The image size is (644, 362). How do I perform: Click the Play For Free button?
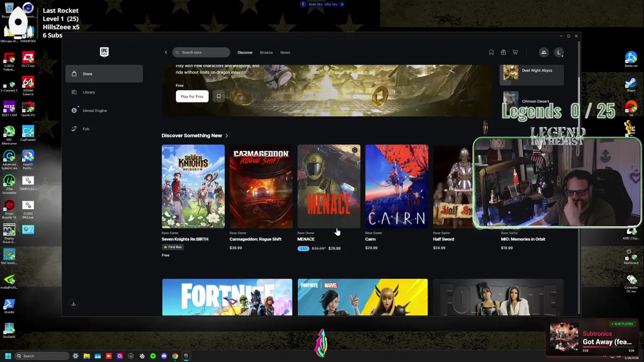coord(192,97)
